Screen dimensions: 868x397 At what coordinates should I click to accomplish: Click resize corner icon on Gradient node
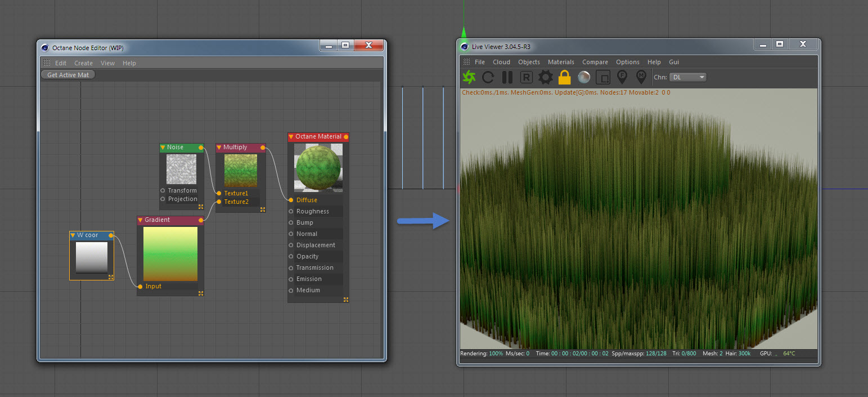201,293
